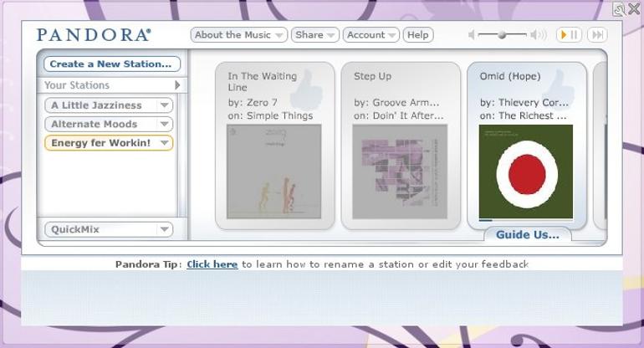Viewport: 644px width, 348px height.
Task: Open Energy fer Workin! dropdown arrow
Action: 165,143
